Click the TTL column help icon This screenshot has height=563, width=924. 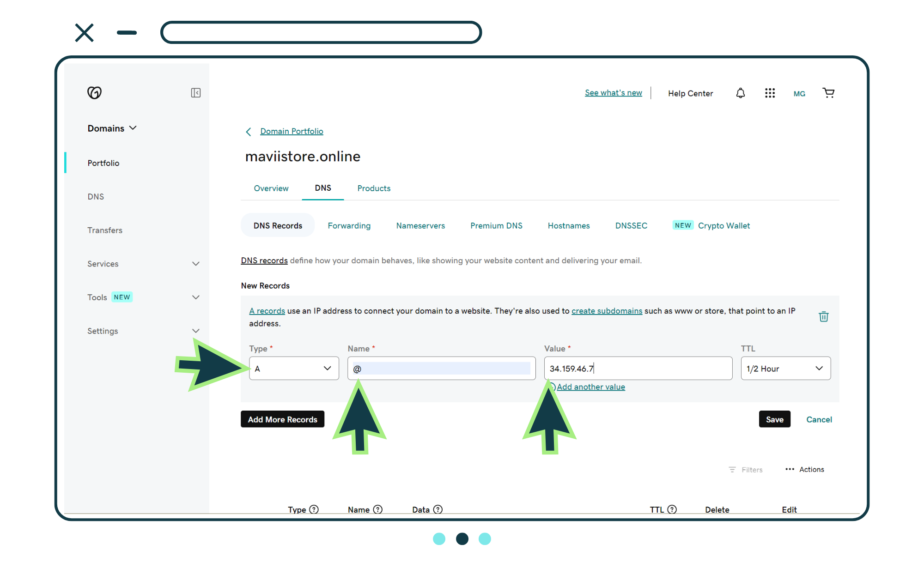click(672, 509)
